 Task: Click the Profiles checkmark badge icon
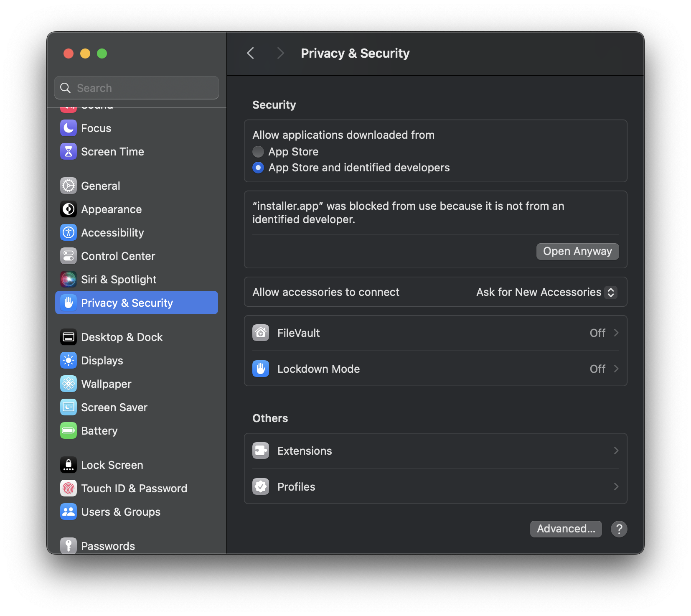click(x=261, y=486)
